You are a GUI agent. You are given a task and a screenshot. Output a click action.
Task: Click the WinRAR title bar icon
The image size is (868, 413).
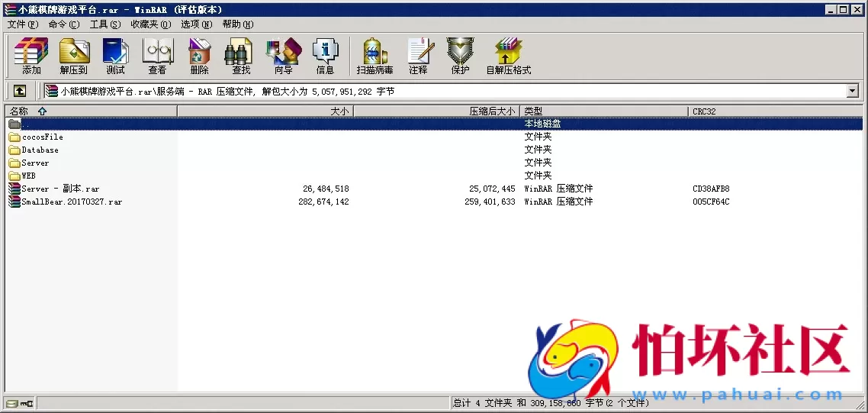point(10,10)
